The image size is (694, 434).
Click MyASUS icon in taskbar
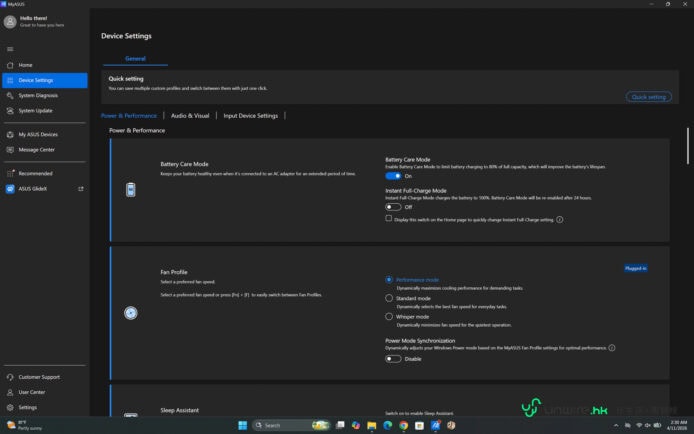(x=436, y=425)
